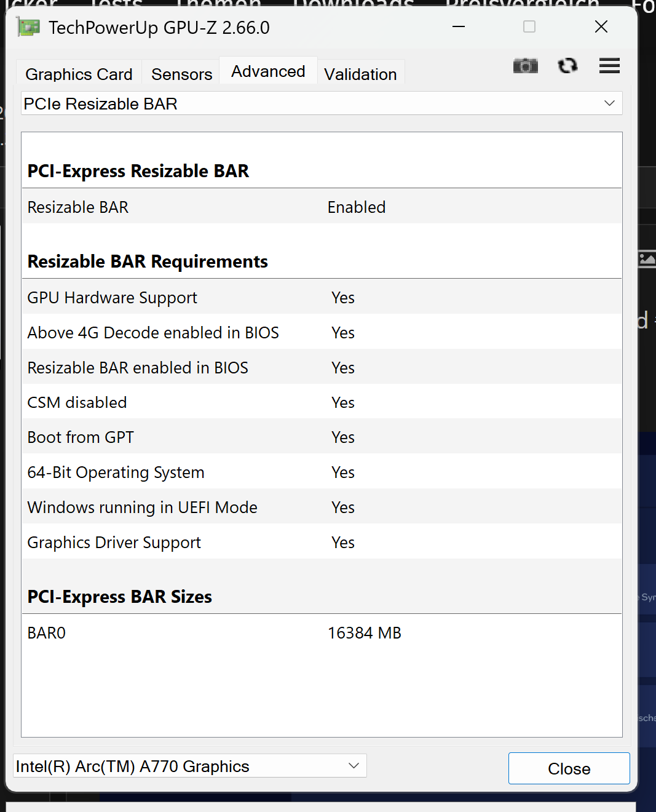Open the Intel Arc A770 Graphics selector

[x=189, y=766]
